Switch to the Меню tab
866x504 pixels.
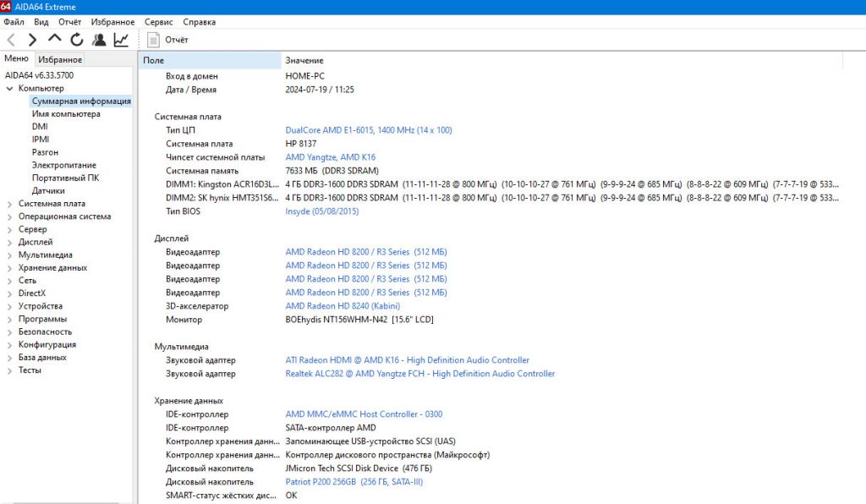point(17,58)
